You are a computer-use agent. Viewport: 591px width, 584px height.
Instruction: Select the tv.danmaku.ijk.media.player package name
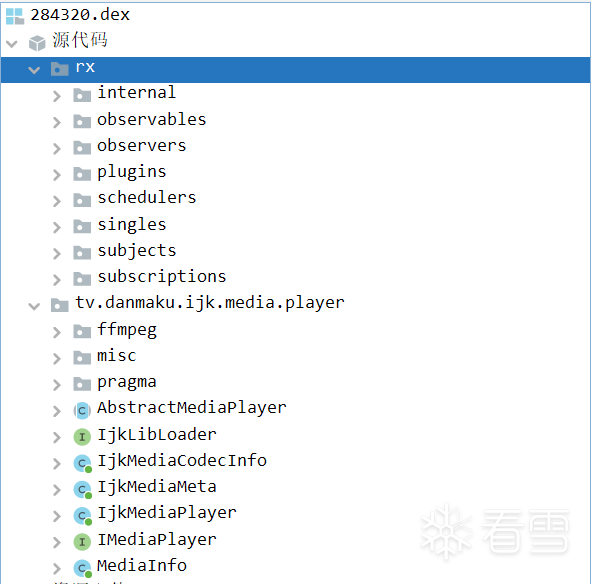click(x=210, y=303)
